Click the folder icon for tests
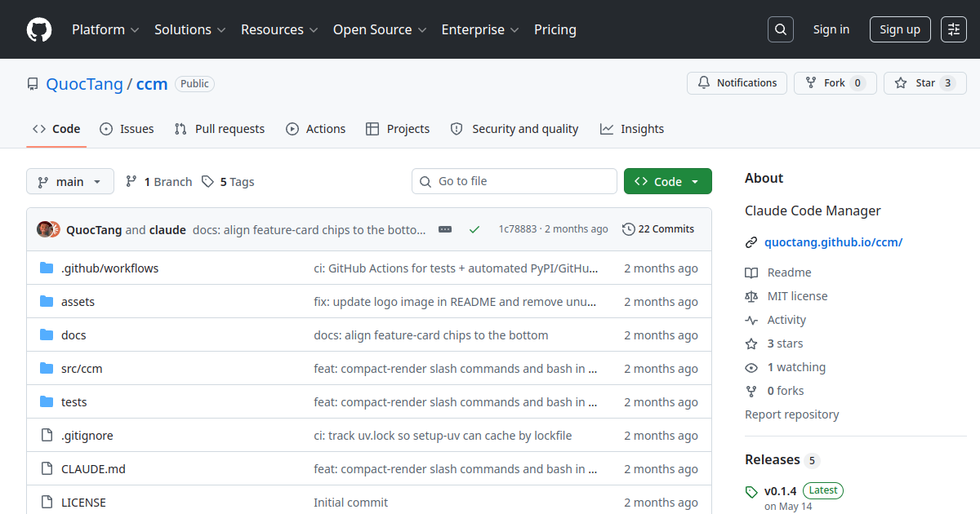Screen dimensions: 980x514 (47, 402)
